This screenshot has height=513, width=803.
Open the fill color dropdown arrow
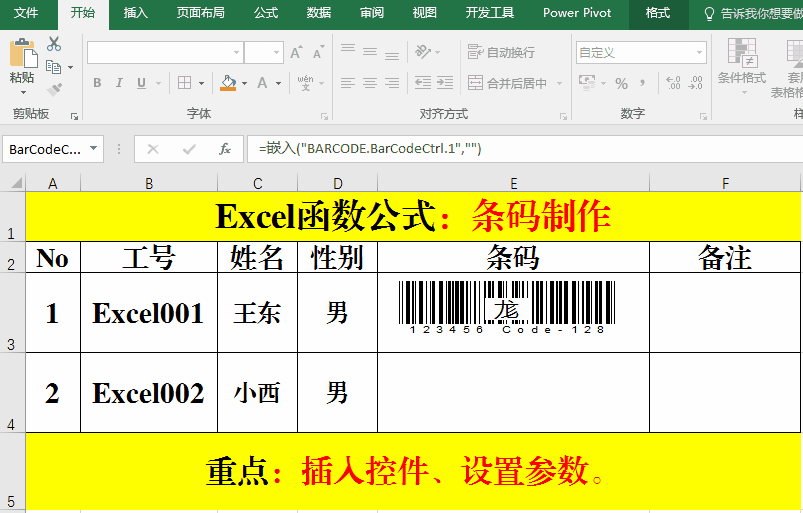tap(244, 83)
